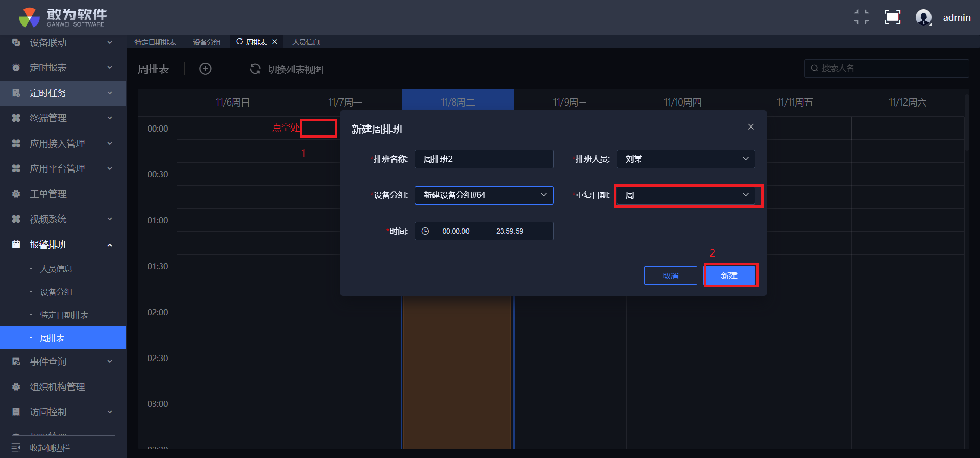Open the 排班人员 dropdown showing 刘某

685,159
